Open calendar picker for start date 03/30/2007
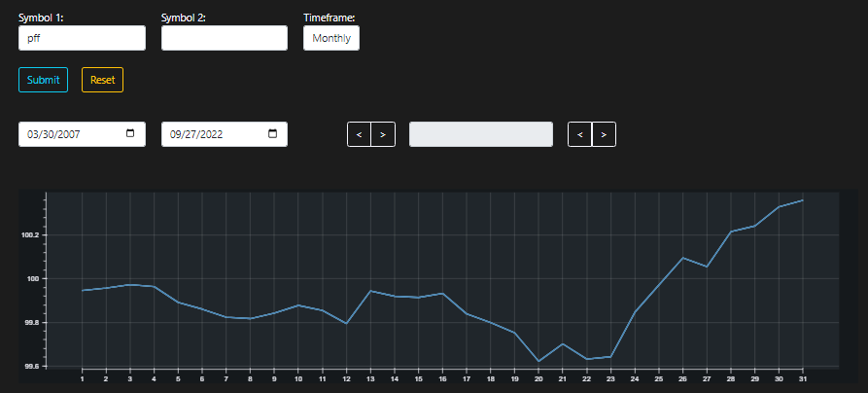This screenshot has height=393, width=868. tap(130, 133)
